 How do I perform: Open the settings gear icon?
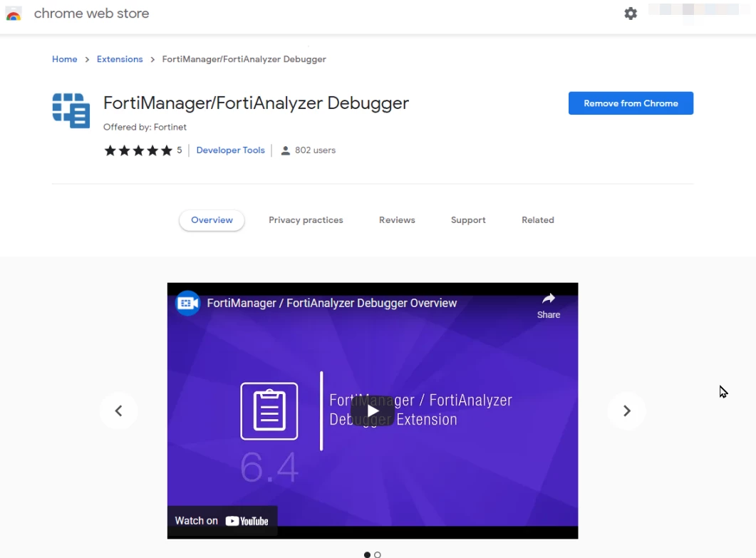click(631, 14)
